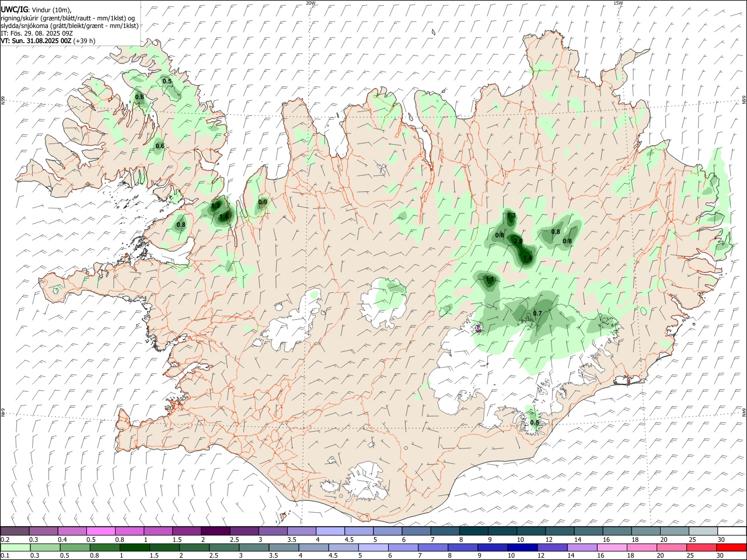Pick the blue 8 rain legend swatch
Viewport: 747px width, 560px height.
coord(463,547)
